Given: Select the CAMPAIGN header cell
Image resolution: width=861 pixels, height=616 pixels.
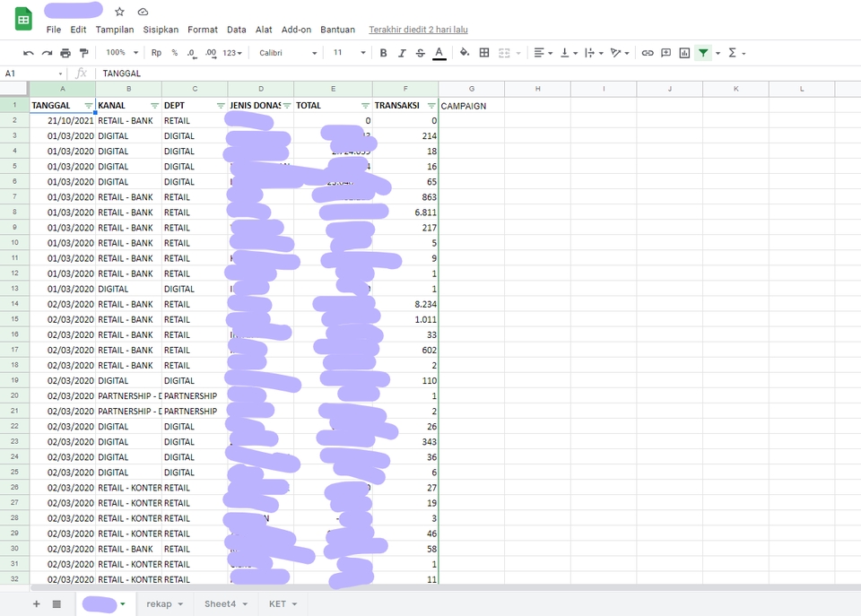Looking at the screenshot, I should click(472, 106).
